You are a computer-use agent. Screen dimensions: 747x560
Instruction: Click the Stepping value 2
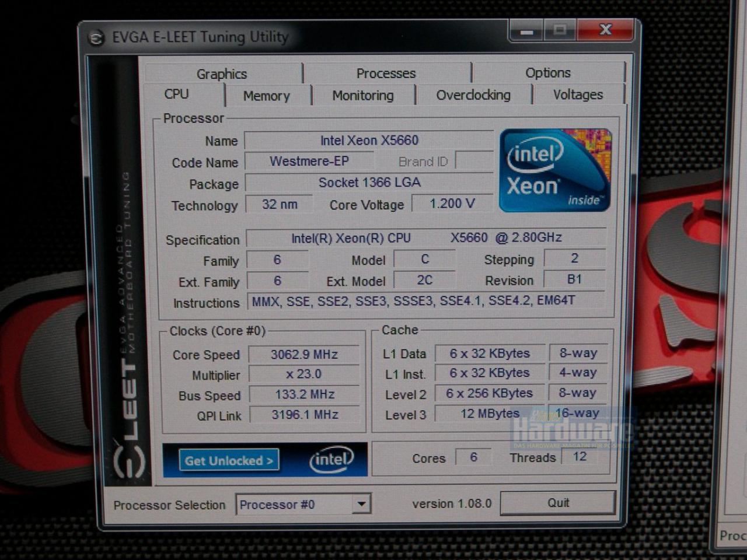tap(575, 258)
